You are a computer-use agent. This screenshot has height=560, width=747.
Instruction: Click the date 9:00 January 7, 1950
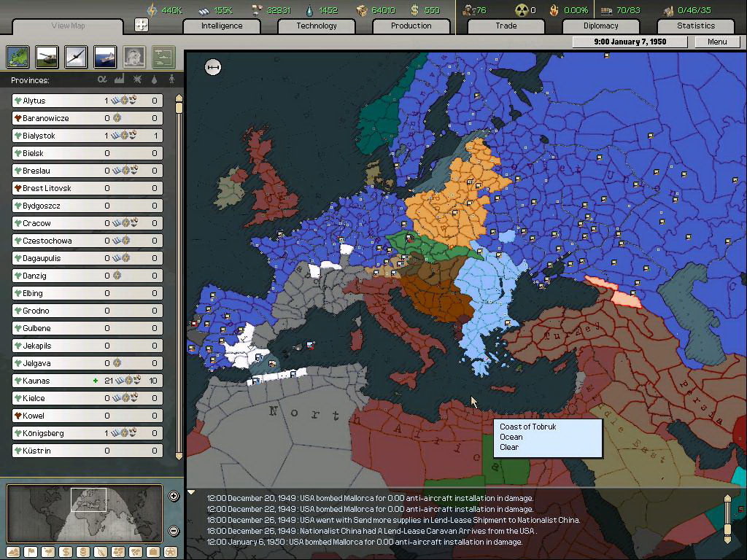click(x=630, y=42)
